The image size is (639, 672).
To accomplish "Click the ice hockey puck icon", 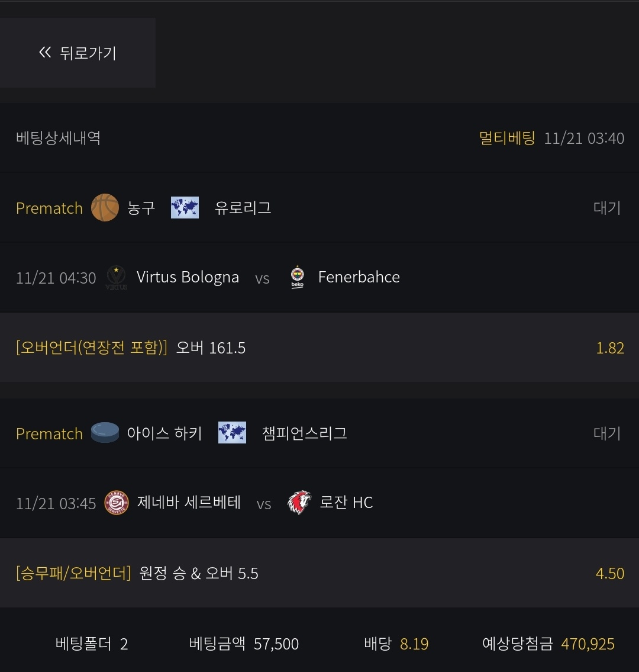I will (105, 433).
